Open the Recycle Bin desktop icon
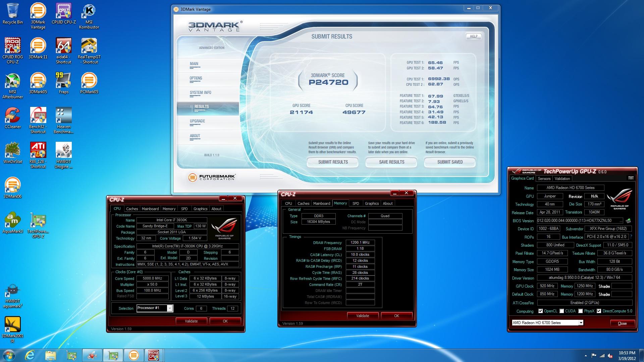 click(x=13, y=13)
